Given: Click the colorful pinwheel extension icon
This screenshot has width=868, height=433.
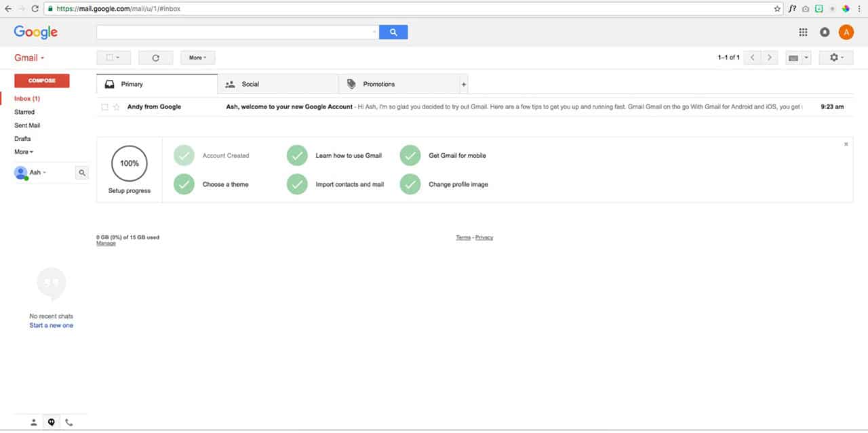Looking at the screenshot, I should [846, 9].
